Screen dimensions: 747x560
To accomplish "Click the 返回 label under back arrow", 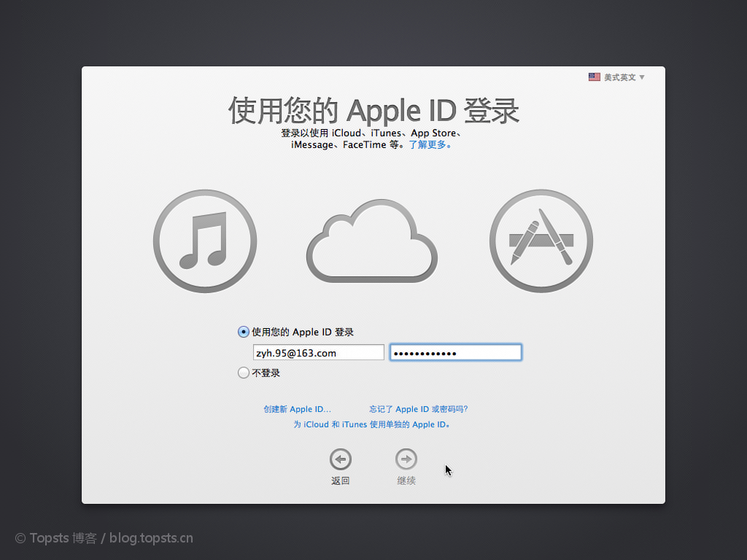I will click(341, 481).
